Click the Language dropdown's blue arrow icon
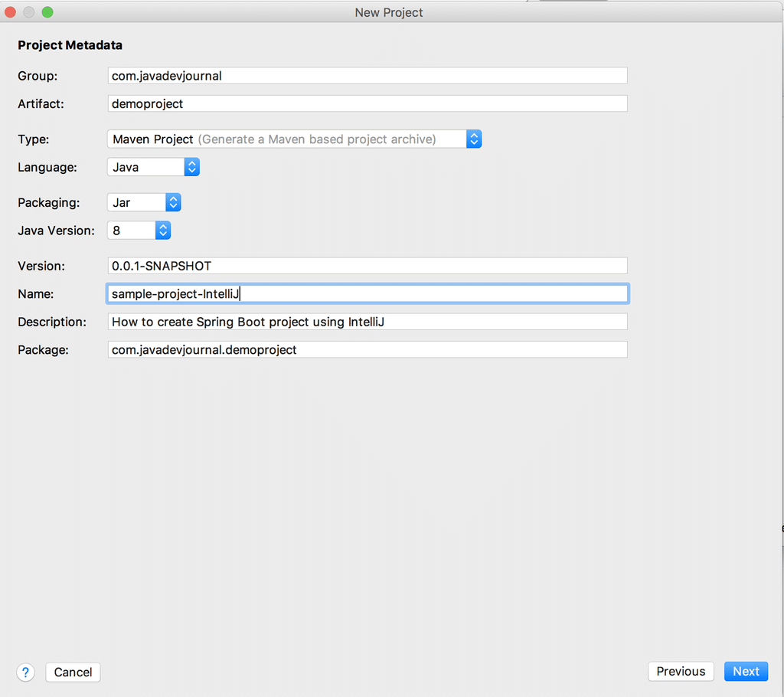Screen dimensions: 784x697 (x=191, y=167)
